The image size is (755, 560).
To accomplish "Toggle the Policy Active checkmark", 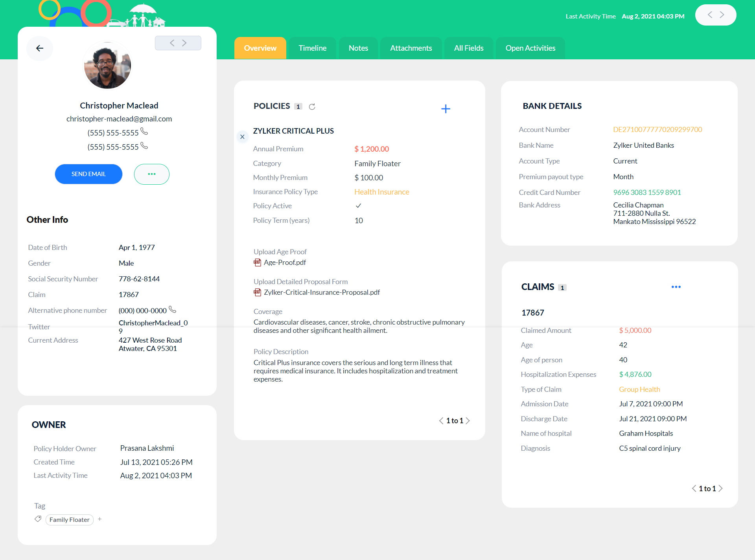I will (358, 206).
